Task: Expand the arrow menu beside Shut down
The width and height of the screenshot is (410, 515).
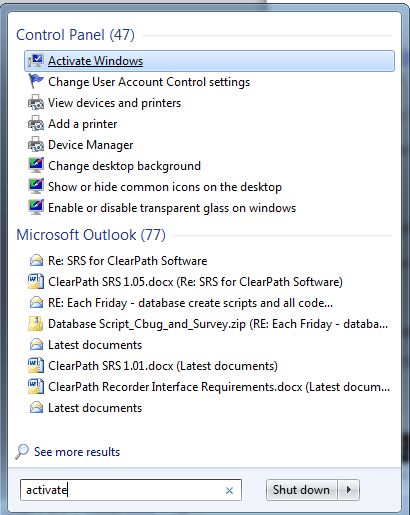Action: tap(349, 490)
